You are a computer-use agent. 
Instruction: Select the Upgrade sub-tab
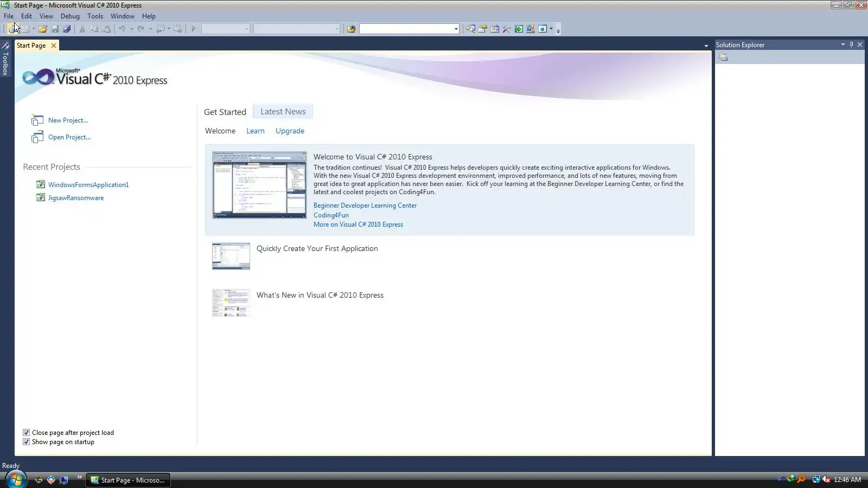coord(290,131)
